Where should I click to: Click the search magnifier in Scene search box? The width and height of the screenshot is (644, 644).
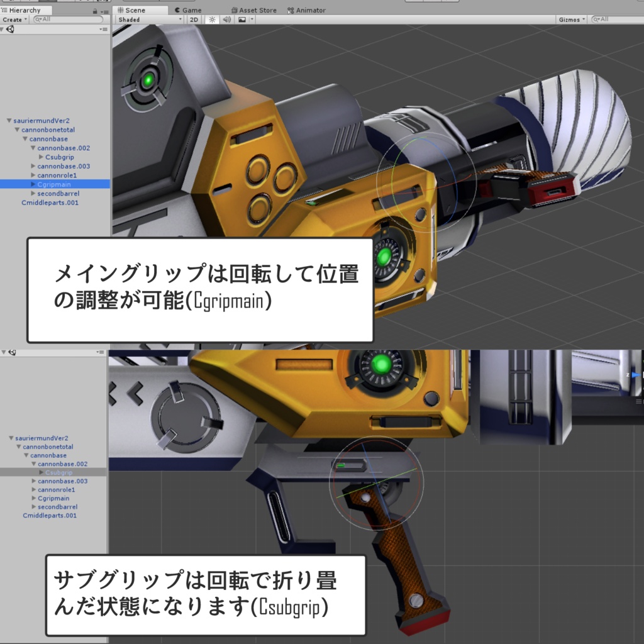596,19
